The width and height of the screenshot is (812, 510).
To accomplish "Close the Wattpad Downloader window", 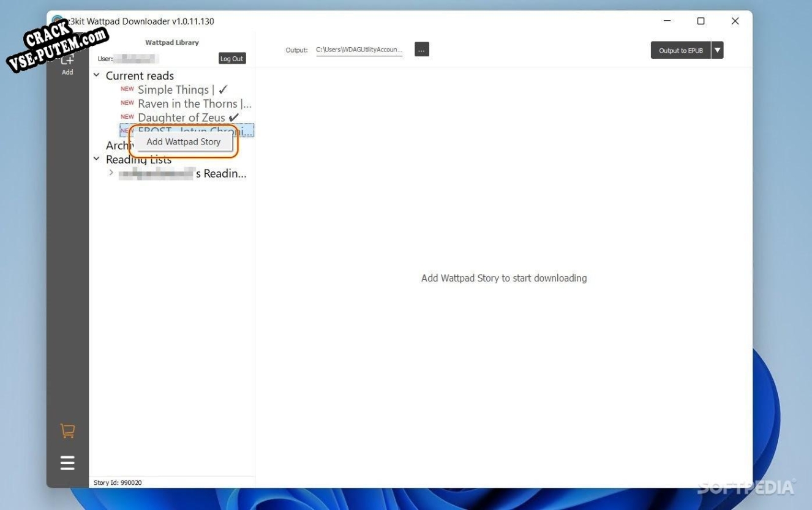I will tap(735, 21).
